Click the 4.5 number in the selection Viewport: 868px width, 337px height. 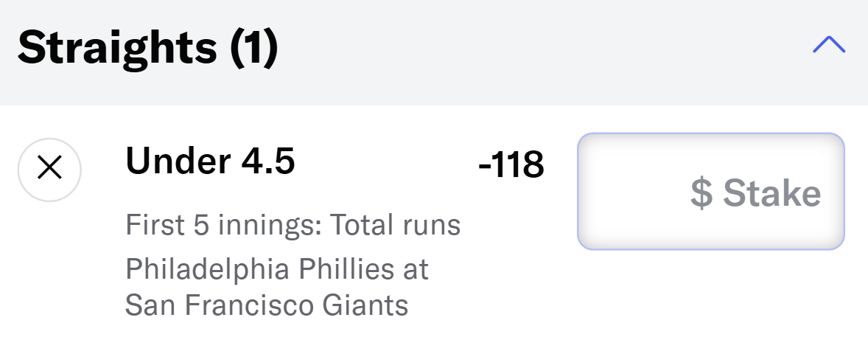[268, 161]
